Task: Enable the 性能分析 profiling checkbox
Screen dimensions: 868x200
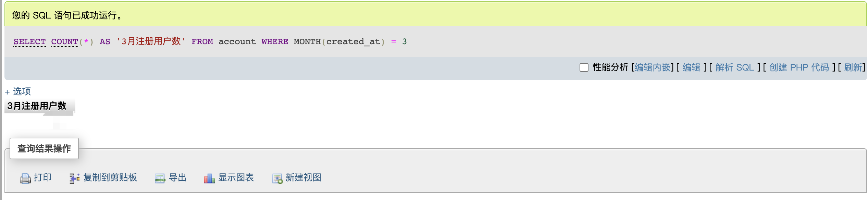Action: click(584, 67)
